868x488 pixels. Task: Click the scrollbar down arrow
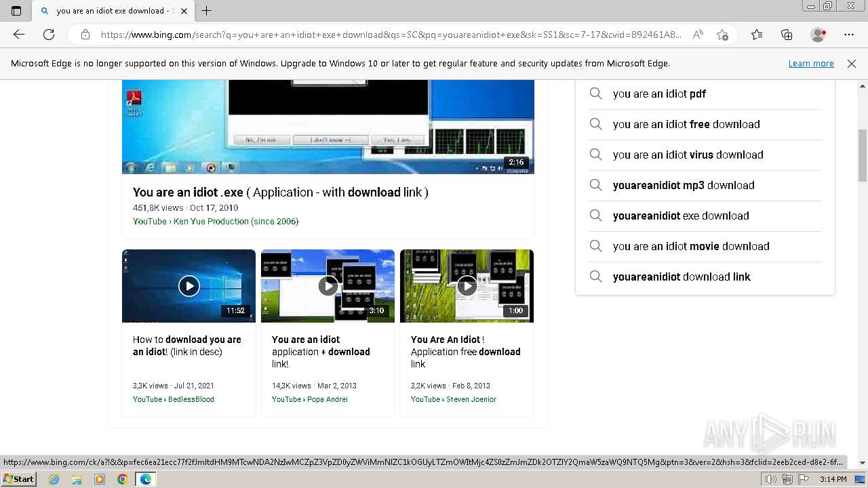863,463
